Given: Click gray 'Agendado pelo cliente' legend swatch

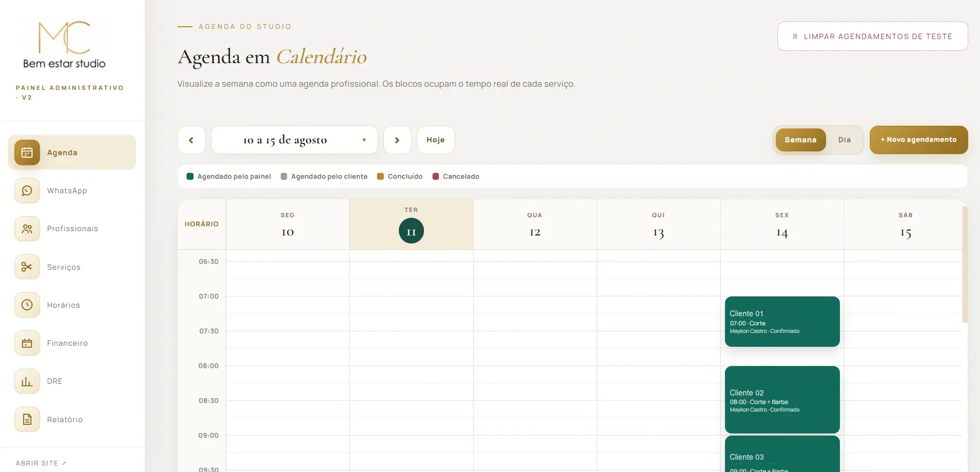Looking at the screenshot, I should click(x=284, y=177).
